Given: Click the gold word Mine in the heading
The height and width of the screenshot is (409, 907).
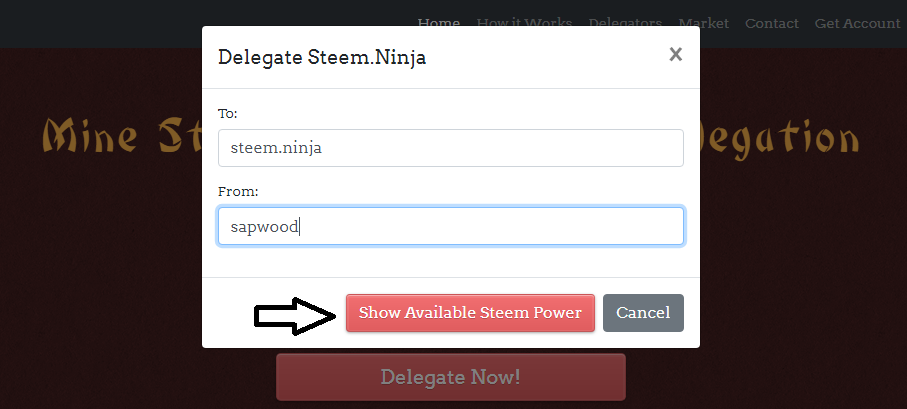Looking at the screenshot, I should pyautogui.click(x=90, y=136).
